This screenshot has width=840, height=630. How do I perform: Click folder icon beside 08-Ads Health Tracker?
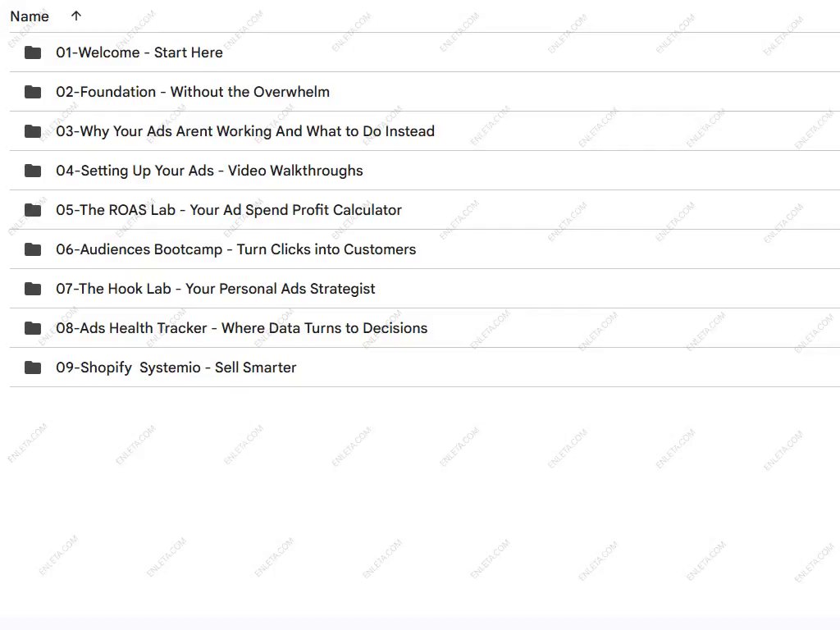click(x=33, y=328)
